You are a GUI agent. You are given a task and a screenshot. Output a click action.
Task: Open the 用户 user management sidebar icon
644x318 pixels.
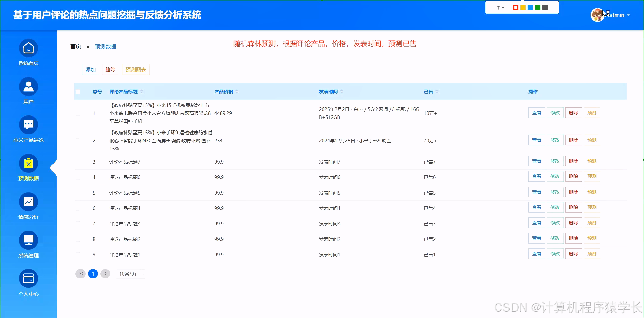click(x=28, y=87)
